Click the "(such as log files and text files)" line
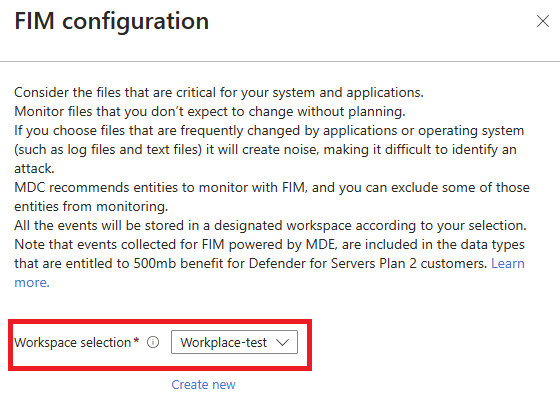 point(265,149)
